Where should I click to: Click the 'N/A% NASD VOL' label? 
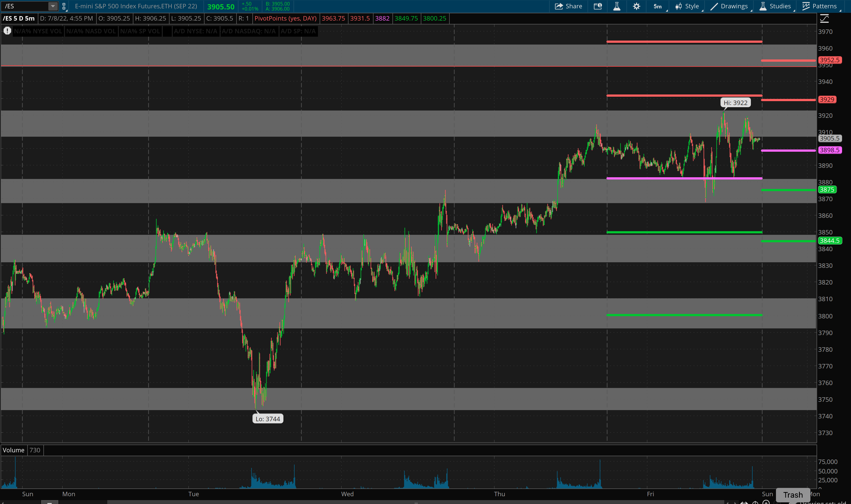pos(91,31)
